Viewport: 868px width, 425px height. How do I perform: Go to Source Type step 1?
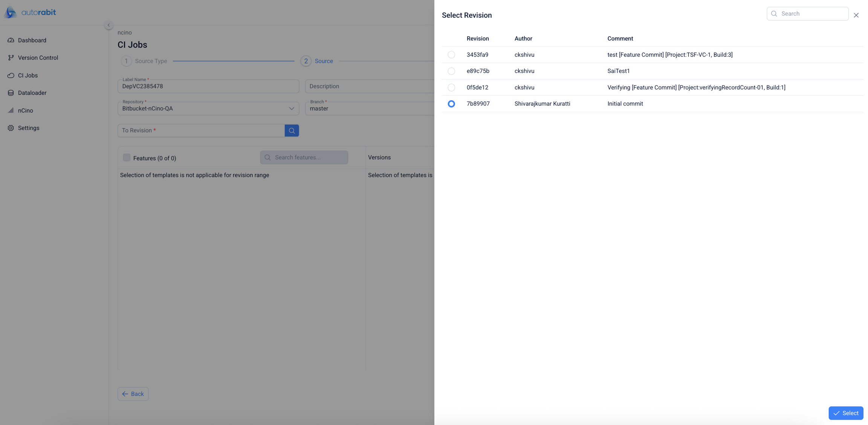point(126,61)
